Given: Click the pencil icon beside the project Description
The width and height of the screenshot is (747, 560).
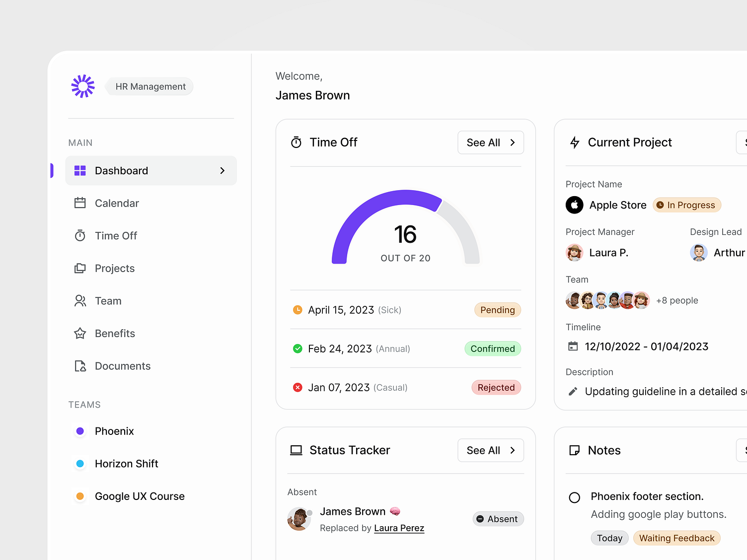Looking at the screenshot, I should pos(572,391).
